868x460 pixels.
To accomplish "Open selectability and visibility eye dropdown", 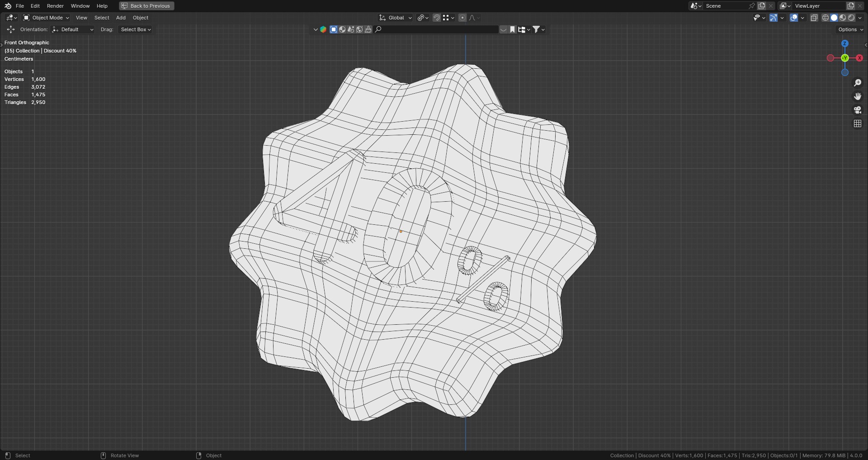I will pyautogui.click(x=759, y=18).
